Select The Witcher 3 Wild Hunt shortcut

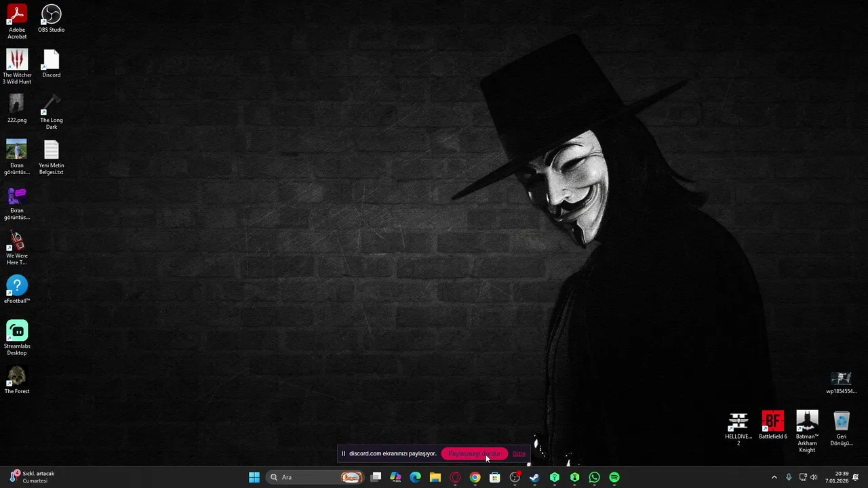(17, 66)
